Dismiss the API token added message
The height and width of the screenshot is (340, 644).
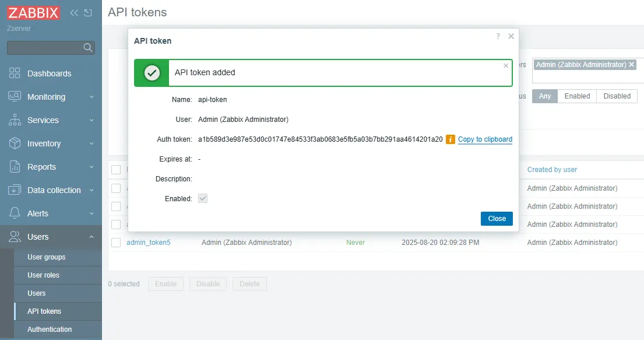coord(506,66)
